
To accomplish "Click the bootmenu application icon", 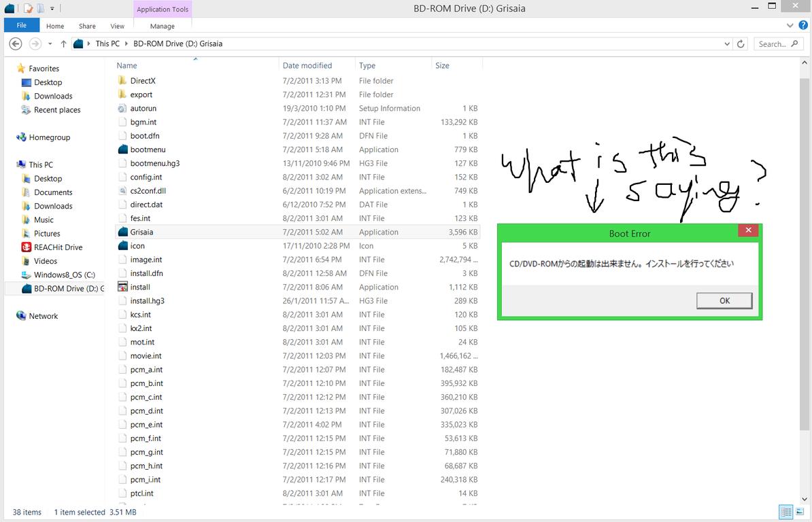I will (x=122, y=150).
